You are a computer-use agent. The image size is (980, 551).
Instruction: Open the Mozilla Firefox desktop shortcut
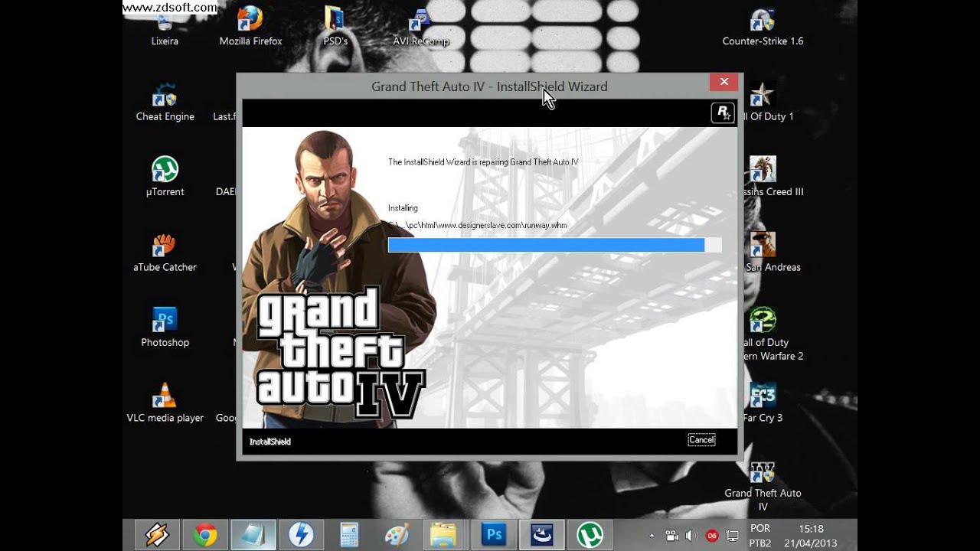[250, 27]
